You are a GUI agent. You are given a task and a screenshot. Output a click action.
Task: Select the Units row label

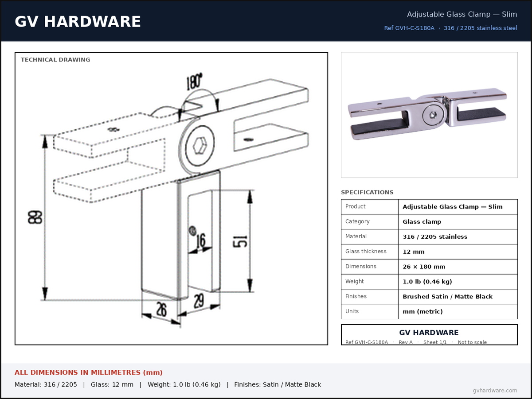click(352, 311)
